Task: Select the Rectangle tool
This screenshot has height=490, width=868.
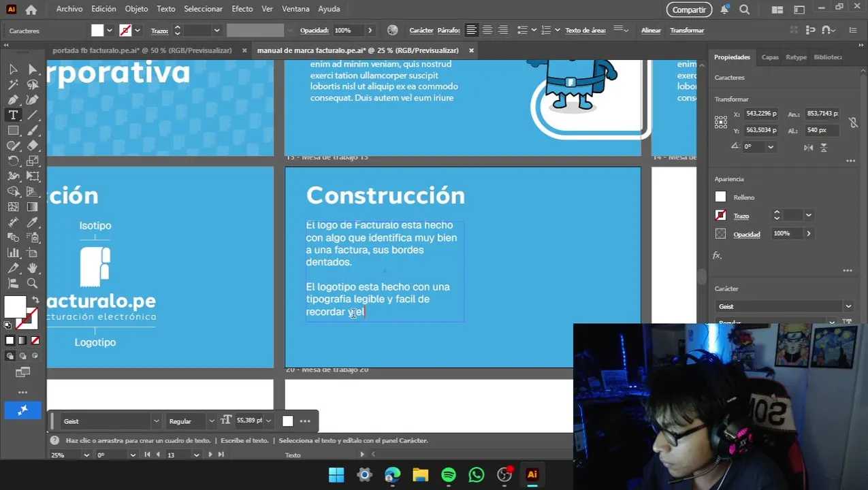Action: (13, 131)
